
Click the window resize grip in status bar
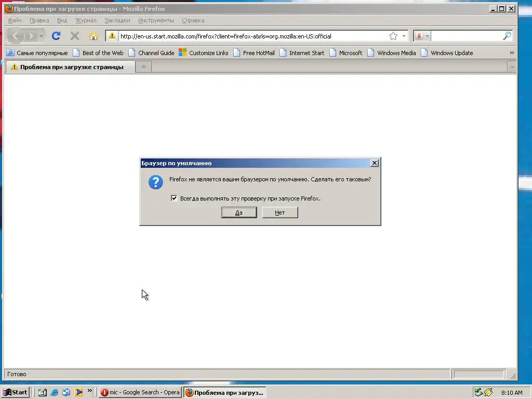tap(513, 376)
